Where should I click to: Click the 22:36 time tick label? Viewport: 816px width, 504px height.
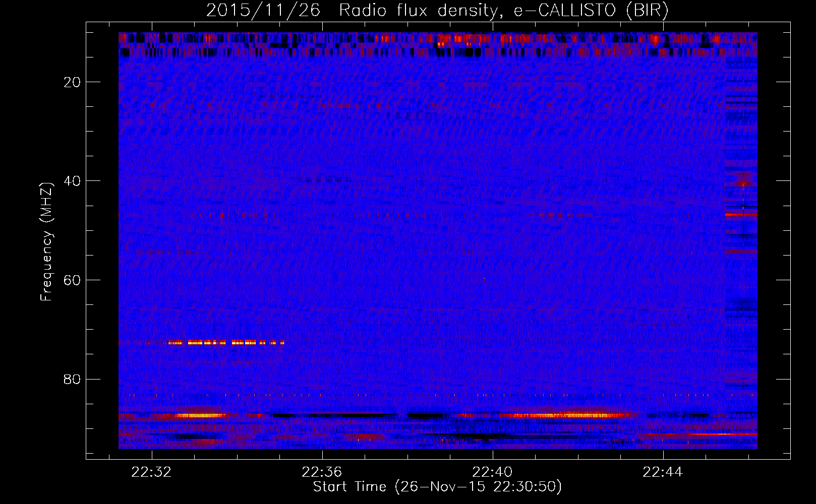coord(322,472)
